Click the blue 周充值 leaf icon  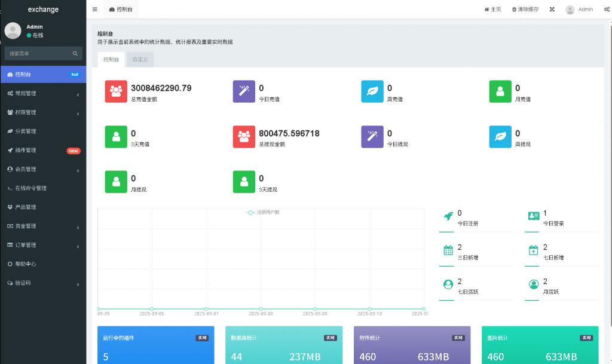[372, 91]
